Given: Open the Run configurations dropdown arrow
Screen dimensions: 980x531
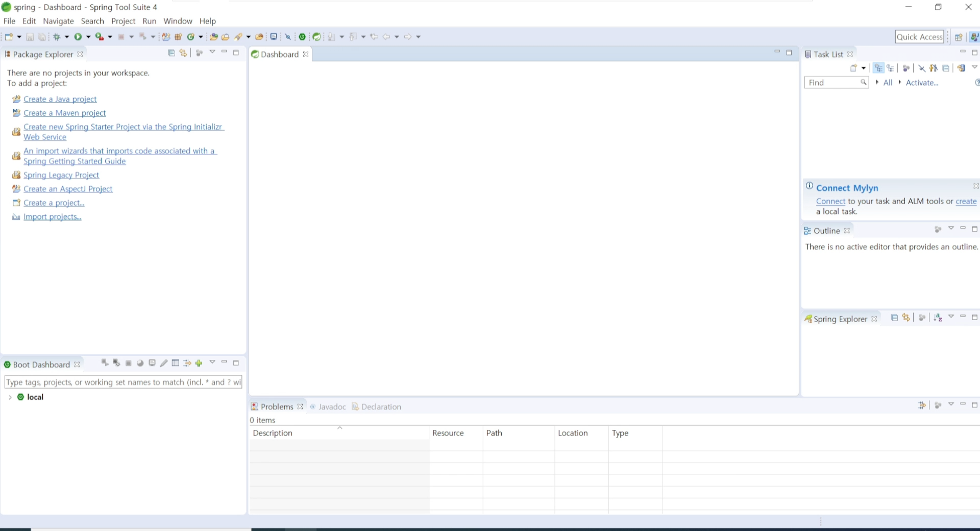Looking at the screenshot, I should click(x=88, y=37).
